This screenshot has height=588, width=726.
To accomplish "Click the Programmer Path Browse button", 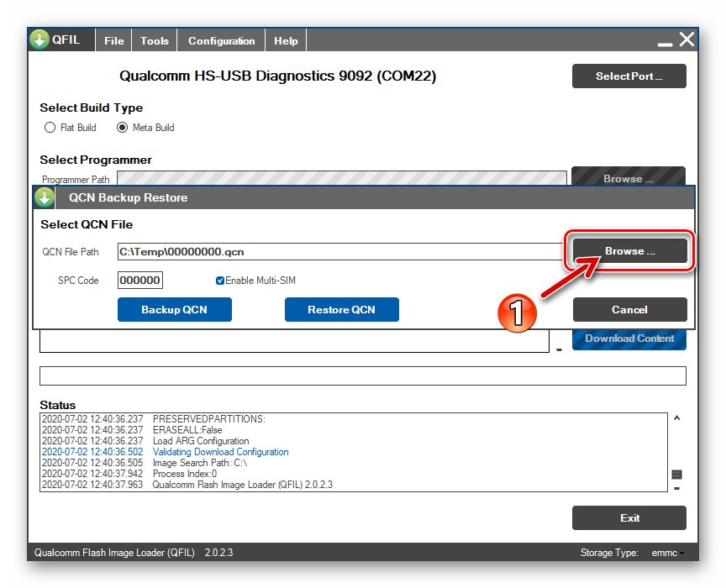I will click(x=629, y=176).
